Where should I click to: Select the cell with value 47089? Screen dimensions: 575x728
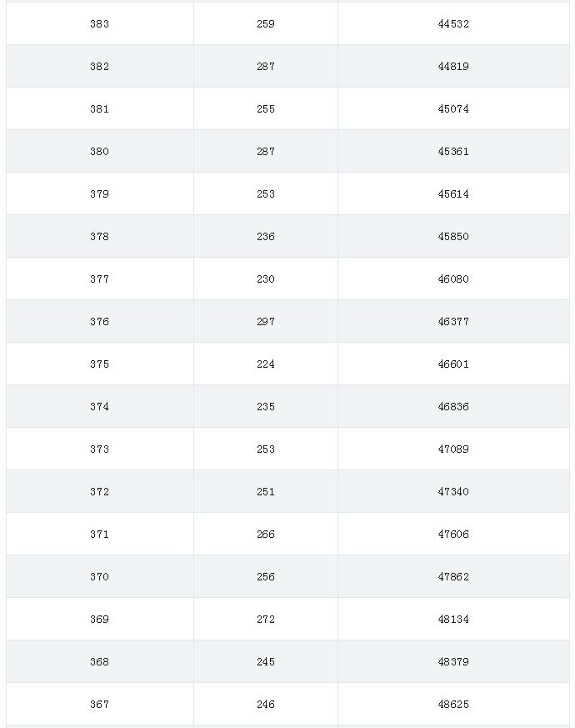[x=453, y=449]
